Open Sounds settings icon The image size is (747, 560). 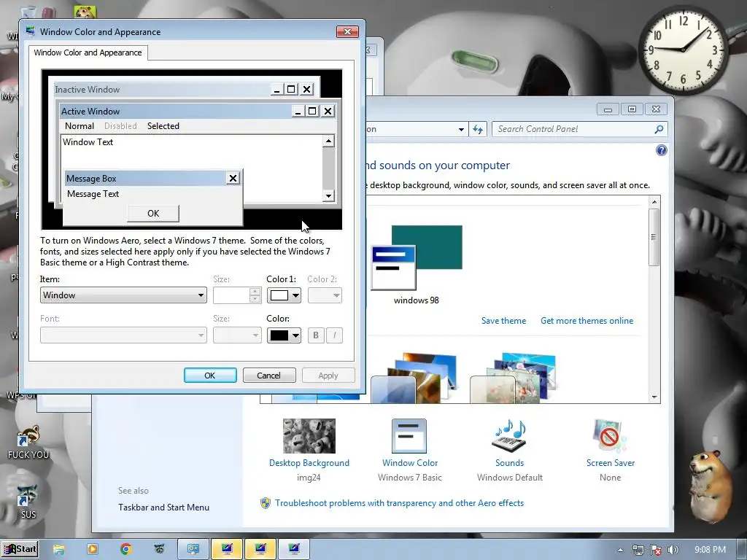point(509,436)
